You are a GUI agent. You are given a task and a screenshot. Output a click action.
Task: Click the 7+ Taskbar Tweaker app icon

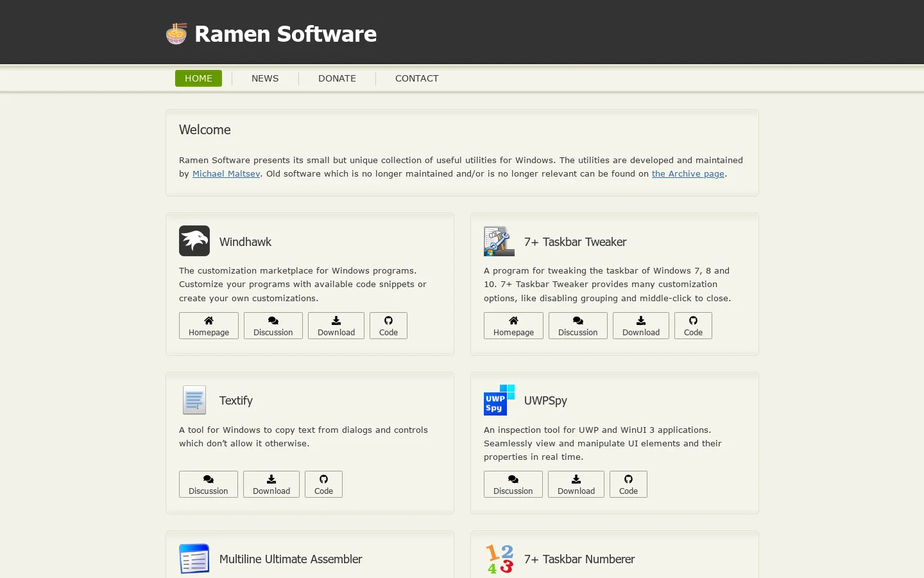499,241
